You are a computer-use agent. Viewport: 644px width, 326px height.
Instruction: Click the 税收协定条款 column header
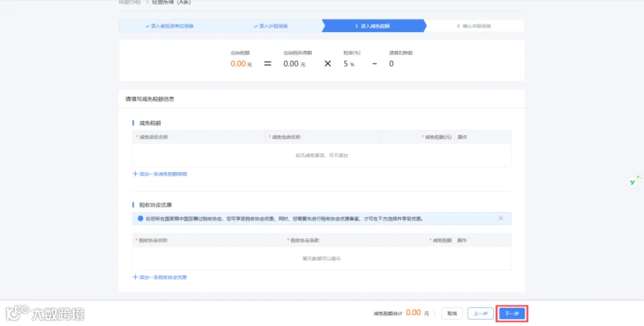pos(305,240)
